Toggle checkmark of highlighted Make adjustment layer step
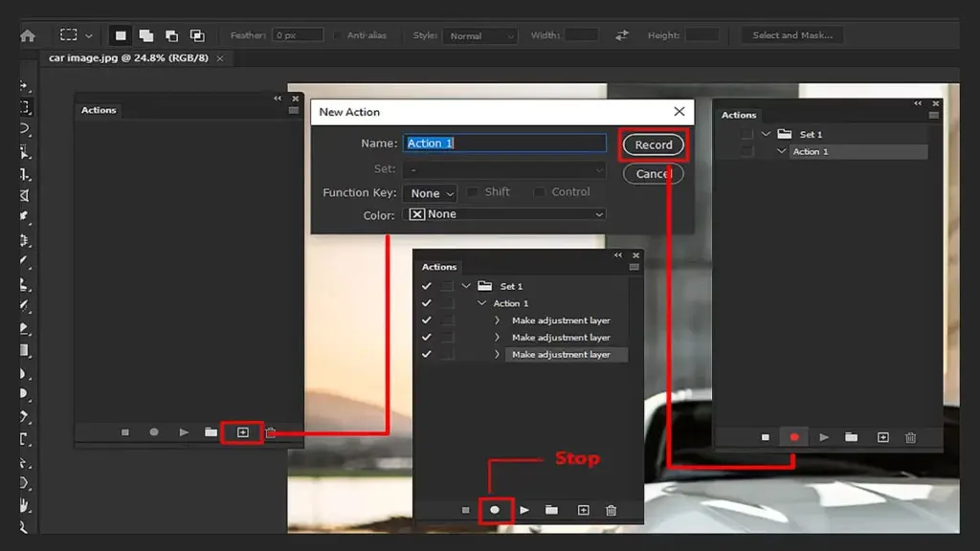The width and height of the screenshot is (980, 551). click(x=426, y=354)
